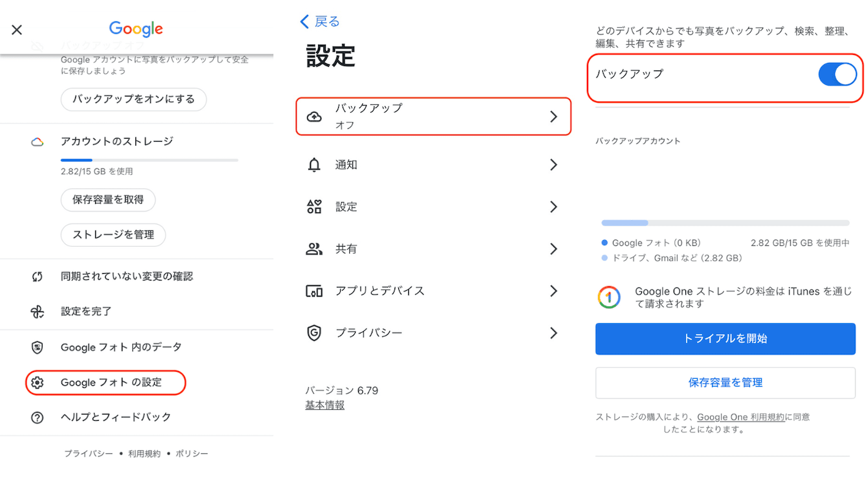Viewport: 868px width, 496px height.
Task: Tap the 保存容量を取得 button
Action: pyautogui.click(x=108, y=200)
